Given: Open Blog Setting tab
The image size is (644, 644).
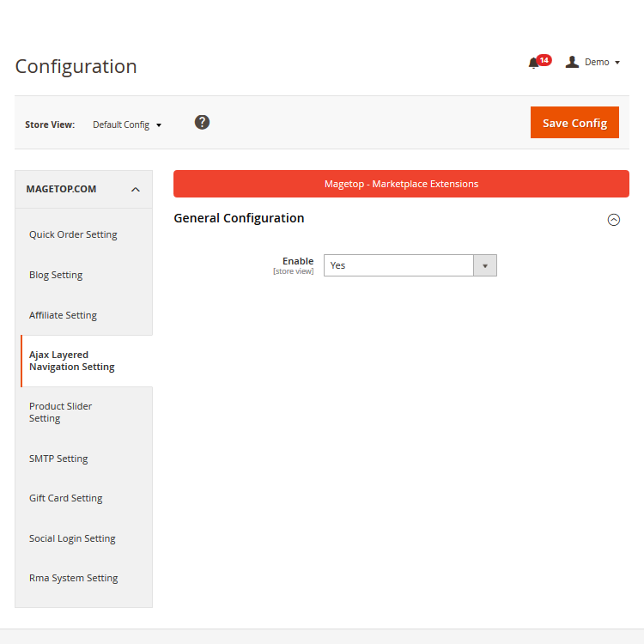Looking at the screenshot, I should click(56, 275).
